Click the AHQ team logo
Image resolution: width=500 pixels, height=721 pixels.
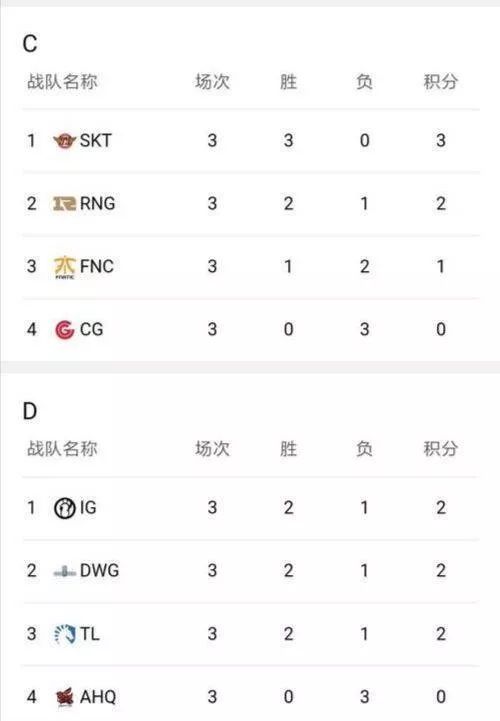point(64,697)
